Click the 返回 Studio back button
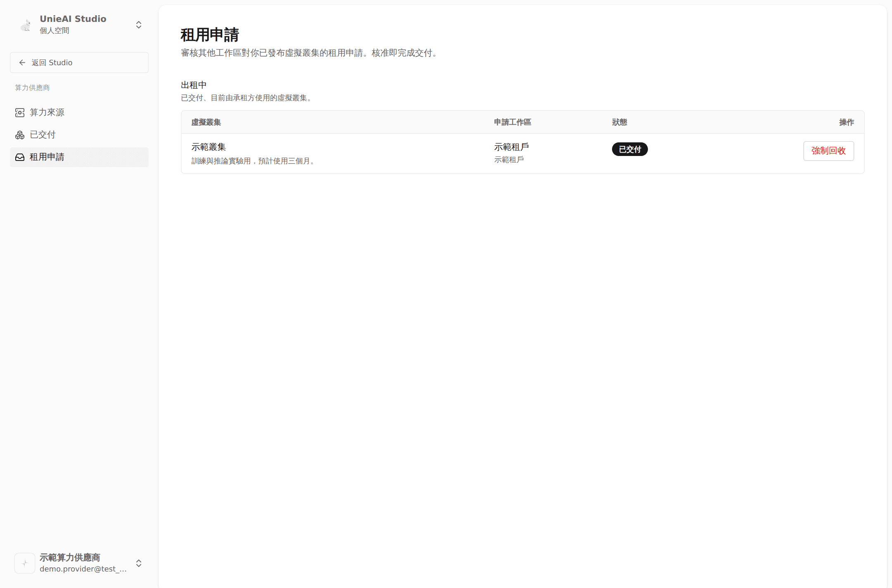 79,62
